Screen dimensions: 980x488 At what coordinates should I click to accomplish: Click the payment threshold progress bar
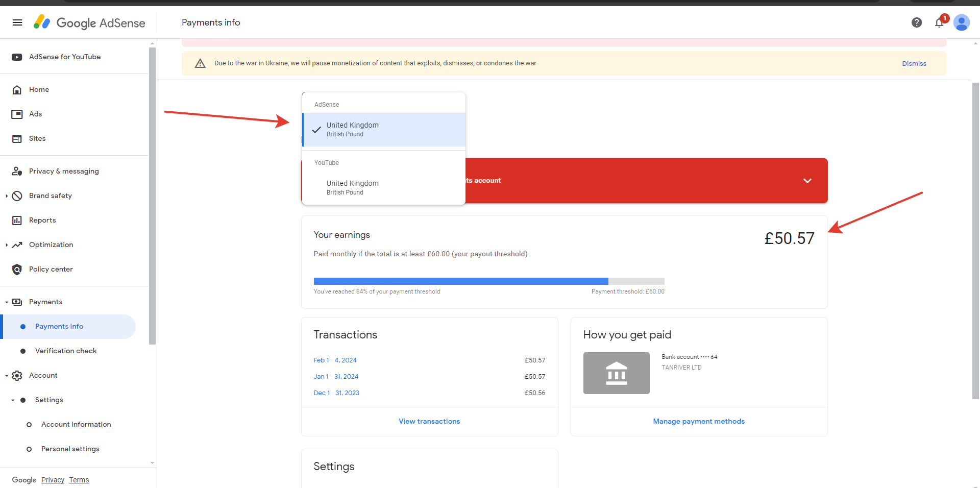(x=489, y=281)
